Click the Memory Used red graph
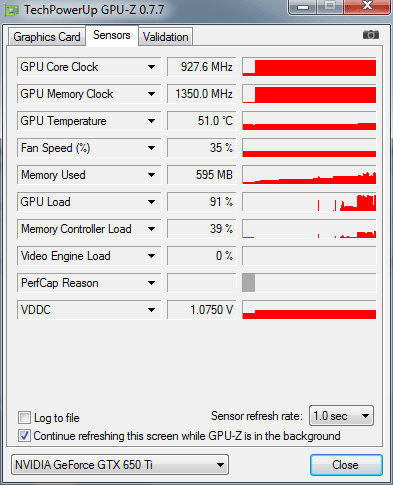Image resolution: width=393 pixels, height=485 pixels. [309, 175]
